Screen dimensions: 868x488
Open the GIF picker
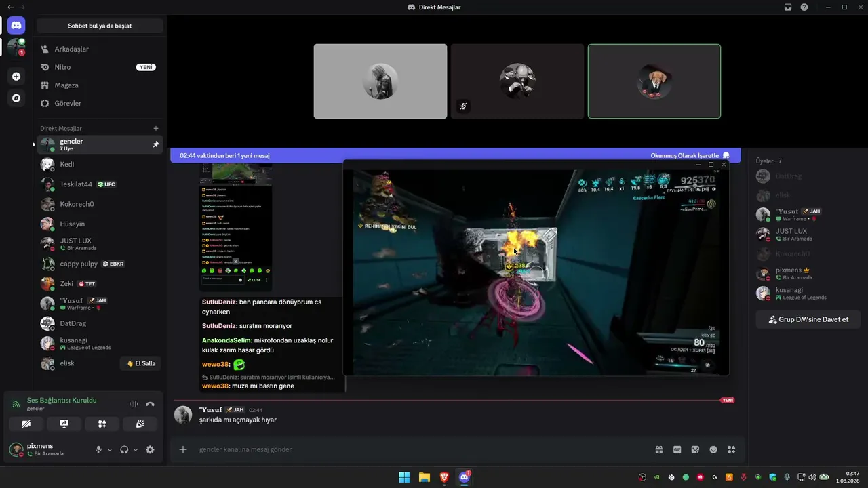click(x=677, y=449)
